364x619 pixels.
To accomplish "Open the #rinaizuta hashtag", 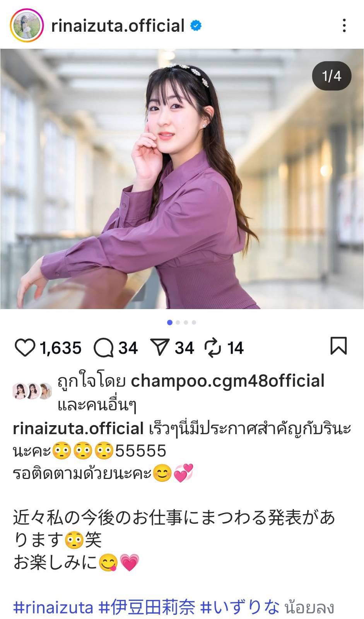I will coord(53,607).
